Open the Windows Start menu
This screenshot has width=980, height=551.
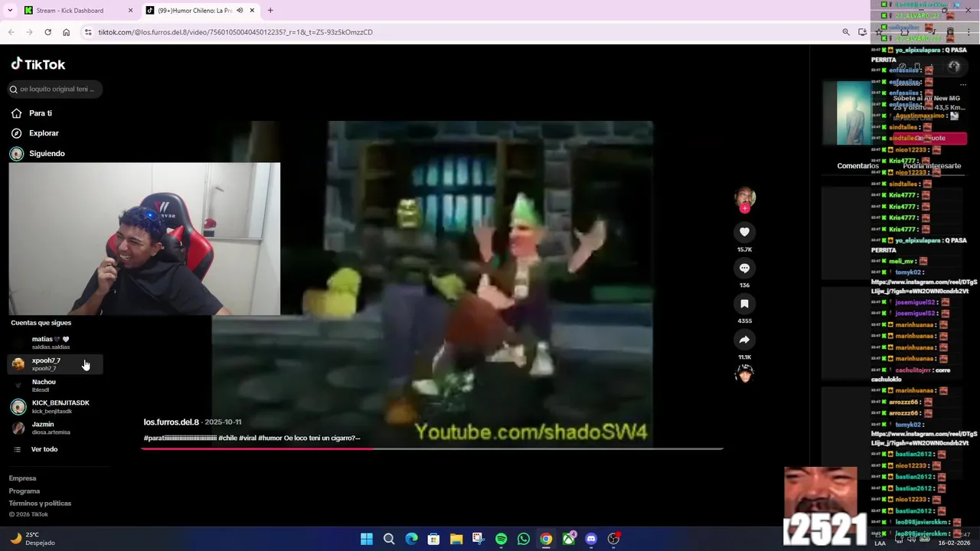click(x=367, y=539)
